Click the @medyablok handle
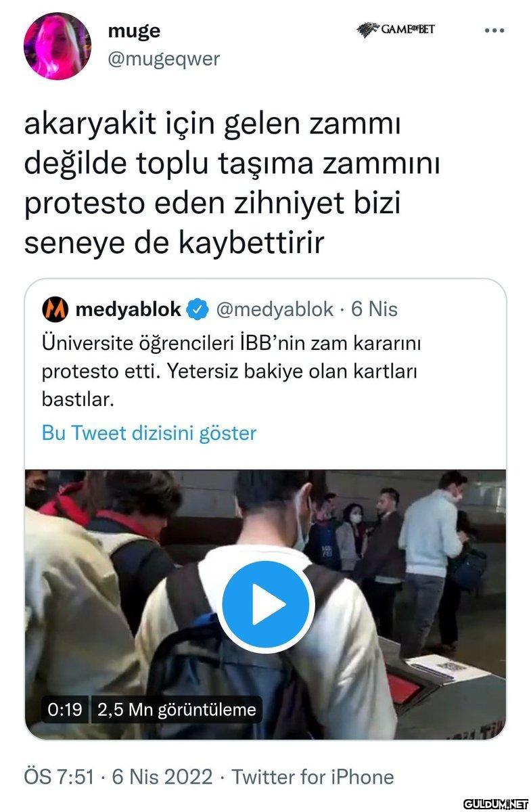Screen dimensions: 531x812 (275, 309)
